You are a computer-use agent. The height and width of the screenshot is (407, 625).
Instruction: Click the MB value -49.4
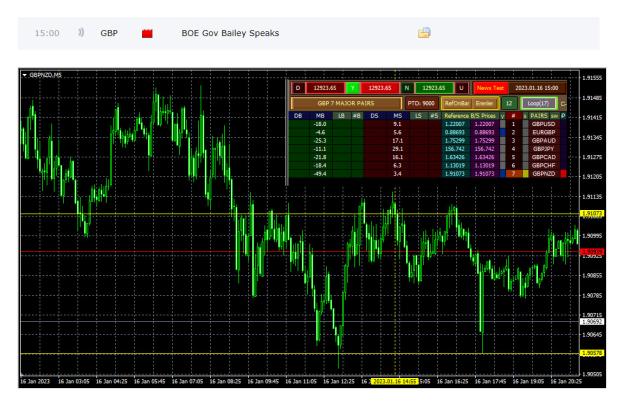(x=320, y=174)
